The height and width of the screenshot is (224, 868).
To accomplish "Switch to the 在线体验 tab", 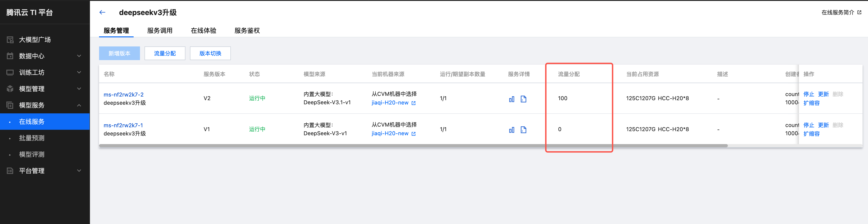I will pos(204,31).
